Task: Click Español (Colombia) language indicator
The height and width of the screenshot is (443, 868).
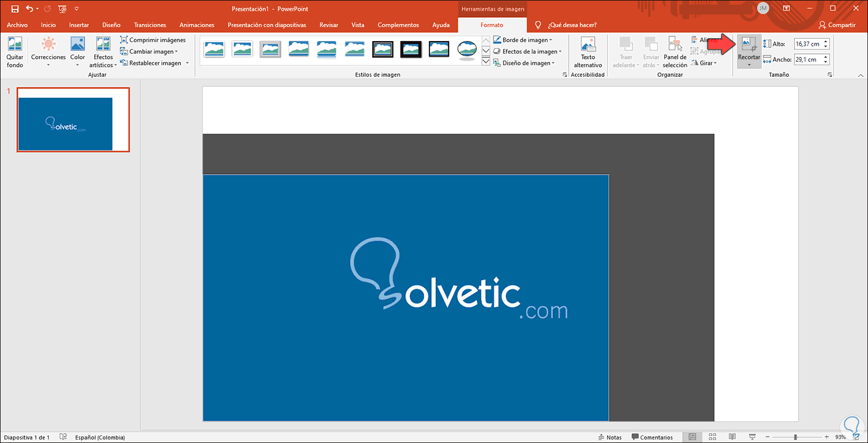Action: point(100,437)
